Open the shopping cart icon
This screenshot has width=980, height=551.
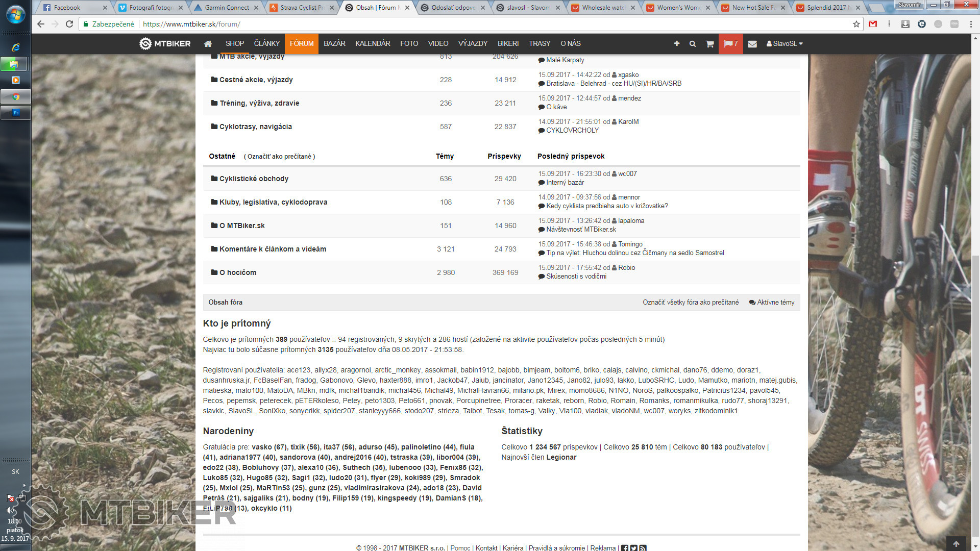pos(709,44)
